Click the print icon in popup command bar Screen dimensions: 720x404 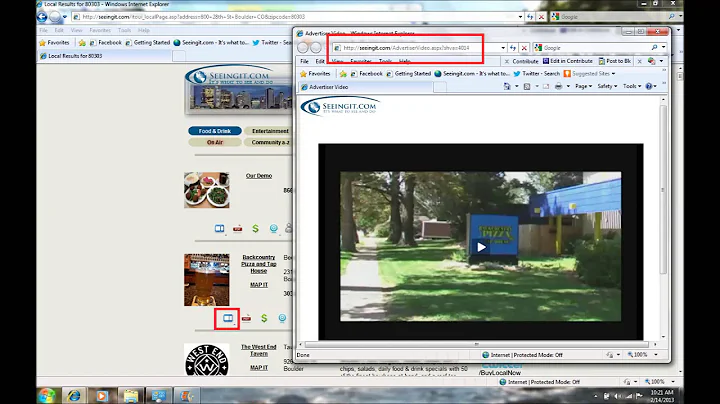click(x=558, y=86)
